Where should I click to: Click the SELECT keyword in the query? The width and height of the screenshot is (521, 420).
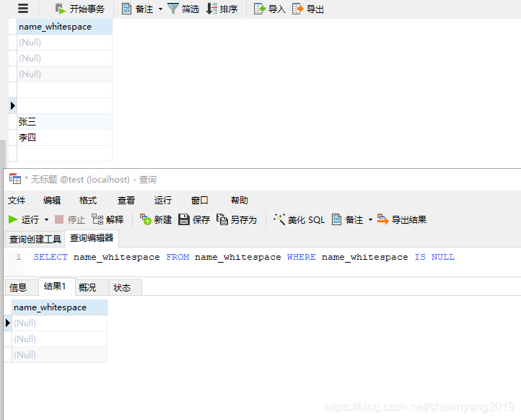pos(51,257)
